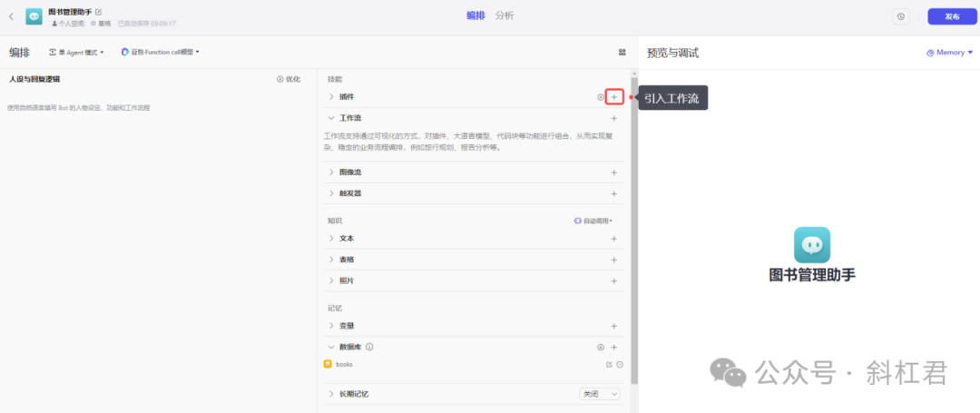The height and width of the screenshot is (413, 980).
Task: Add text knowledge with 文本 plus icon
Action: tap(613, 239)
